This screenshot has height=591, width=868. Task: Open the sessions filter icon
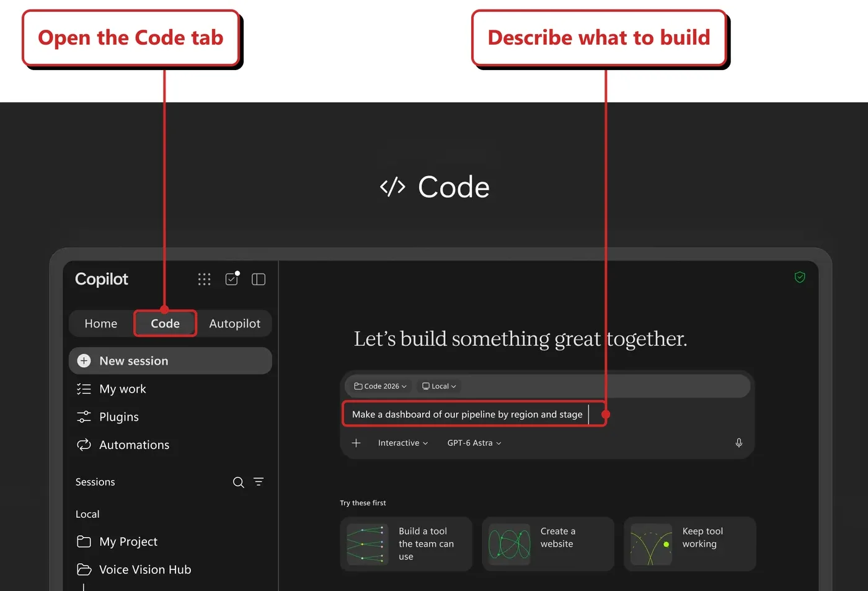259,481
